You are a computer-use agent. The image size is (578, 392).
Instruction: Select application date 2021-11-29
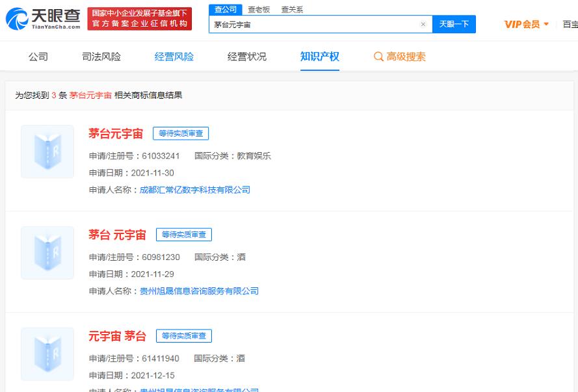[153, 274]
